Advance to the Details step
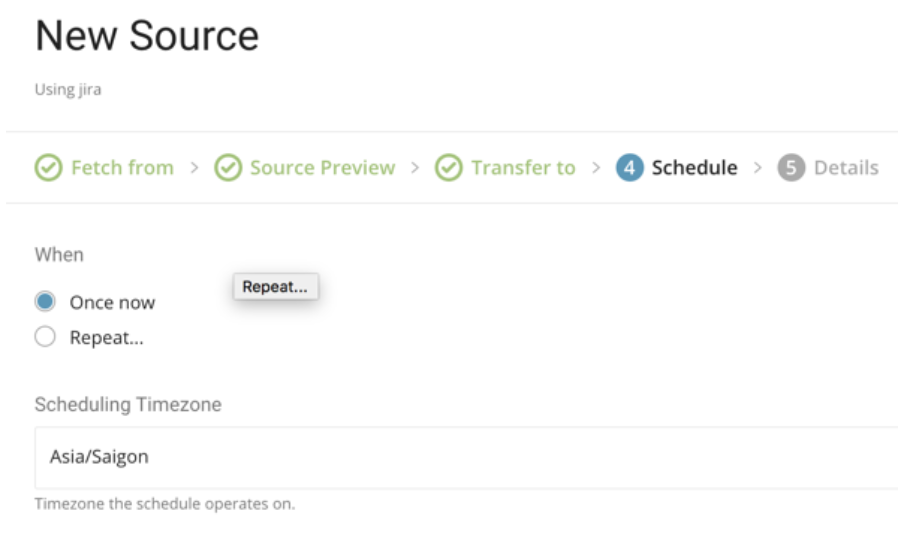This screenshot has height=534, width=912. pos(846,167)
